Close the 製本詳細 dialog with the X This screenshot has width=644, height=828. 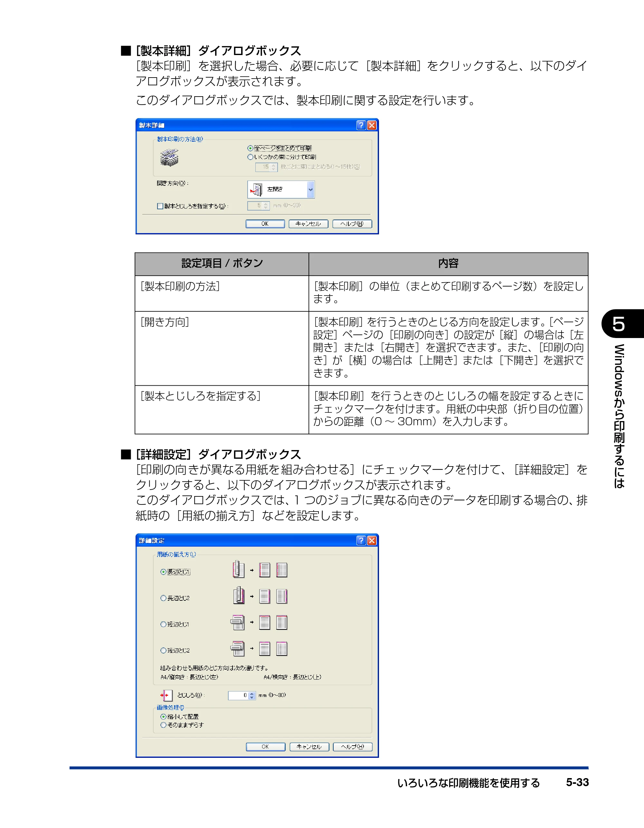pos(372,125)
